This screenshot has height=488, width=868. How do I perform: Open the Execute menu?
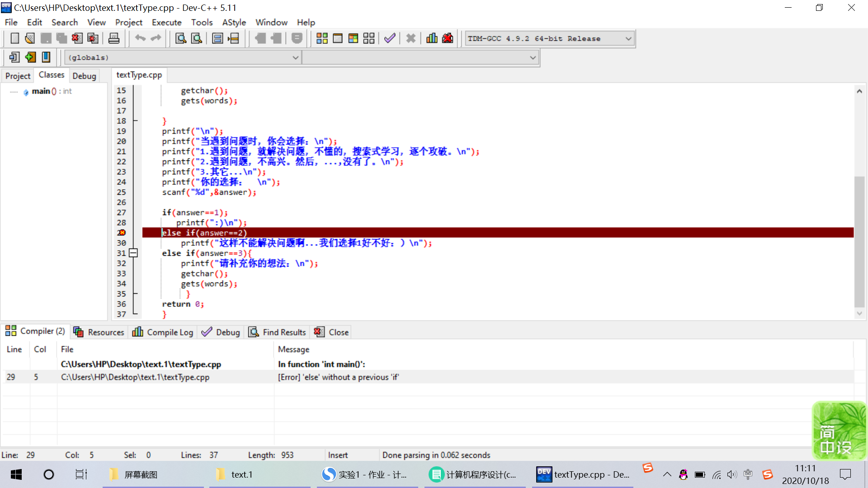click(166, 22)
